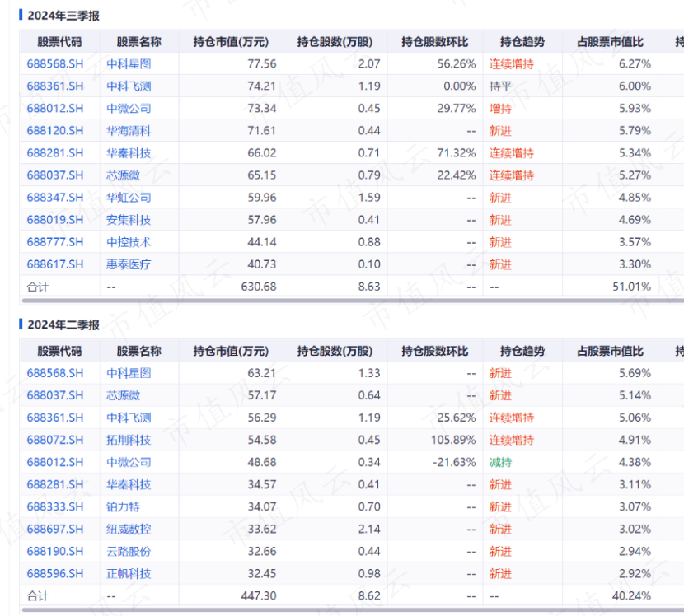Click 持仓股数(万股) header in 2024年三季报 table
Screen dimensions: 684x616
point(335,42)
